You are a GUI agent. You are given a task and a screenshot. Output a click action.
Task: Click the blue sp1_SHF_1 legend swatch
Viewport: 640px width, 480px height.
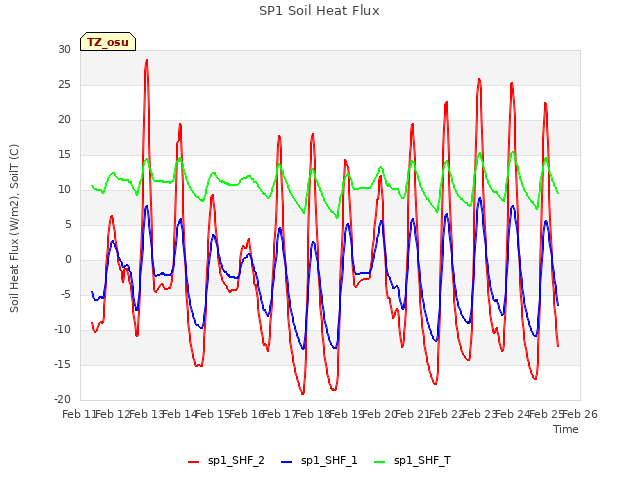[x=287, y=462]
